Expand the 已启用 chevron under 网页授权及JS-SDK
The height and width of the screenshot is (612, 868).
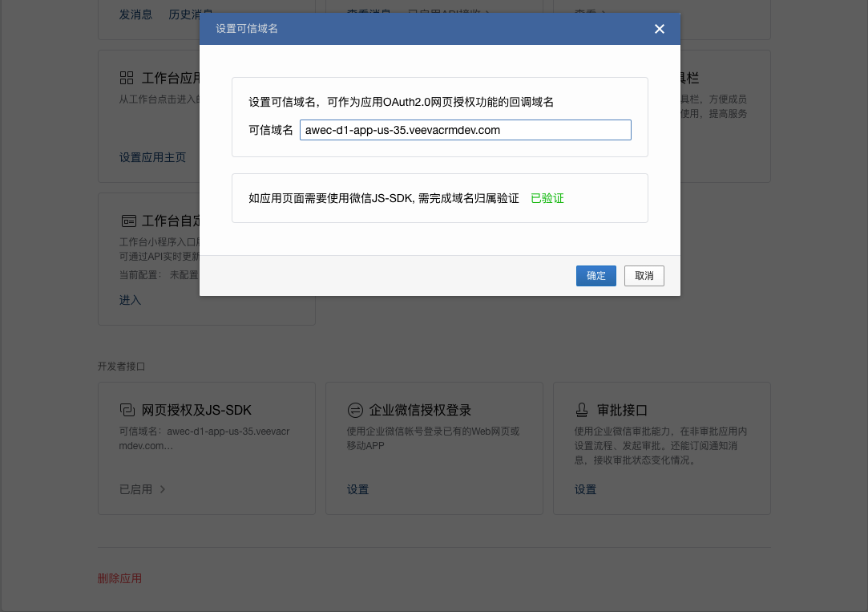(x=162, y=488)
